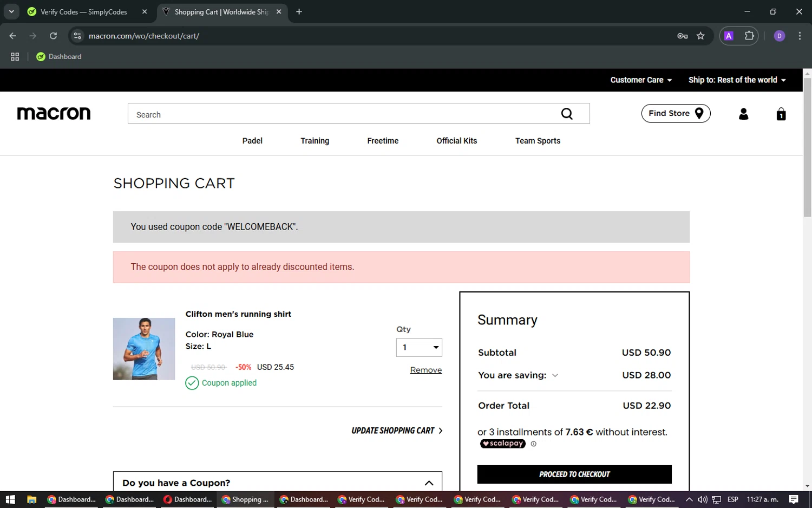Click the Scalapay logo badge
Image resolution: width=812 pixels, height=508 pixels.
pyautogui.click(x=503, y=444)
